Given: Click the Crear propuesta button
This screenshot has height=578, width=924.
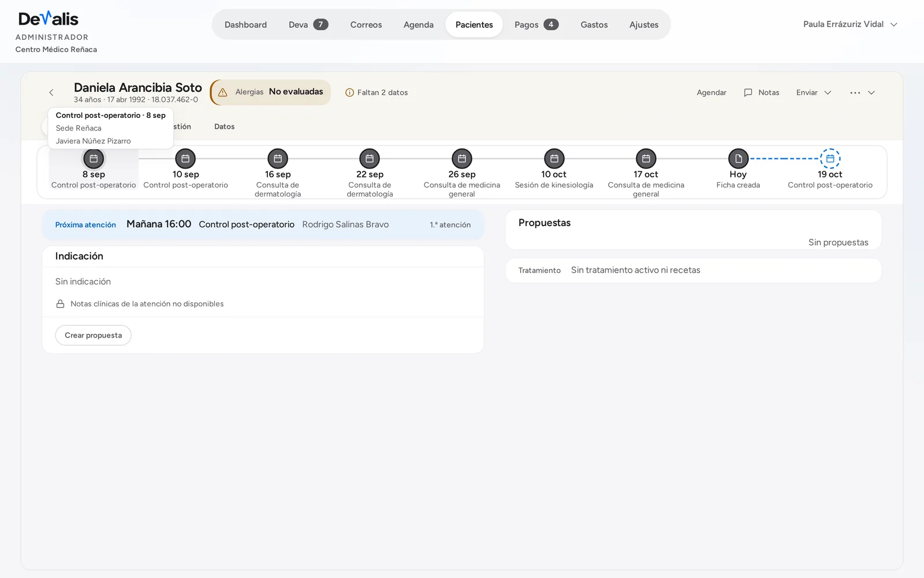Looking at the screenshot, I should (94, 335).
